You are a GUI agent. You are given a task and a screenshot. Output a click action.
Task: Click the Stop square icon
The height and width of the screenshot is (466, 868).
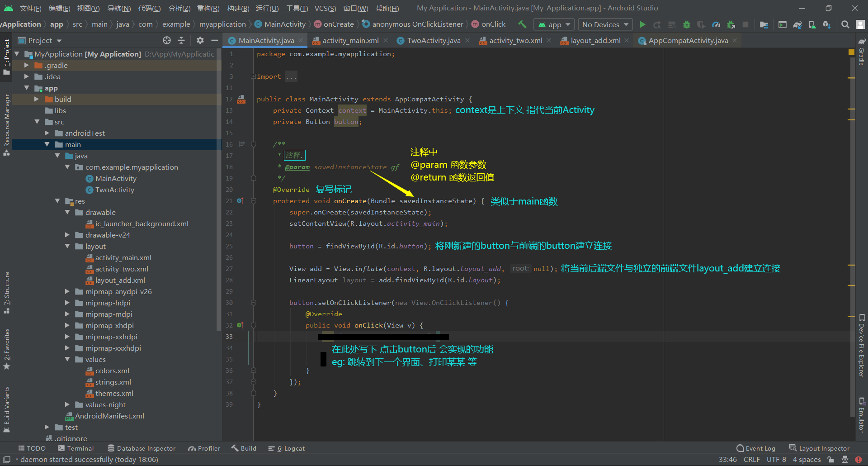coord(745,24)
